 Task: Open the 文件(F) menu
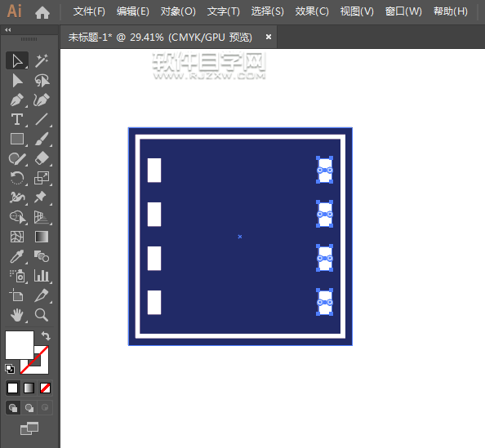point(89,11)
